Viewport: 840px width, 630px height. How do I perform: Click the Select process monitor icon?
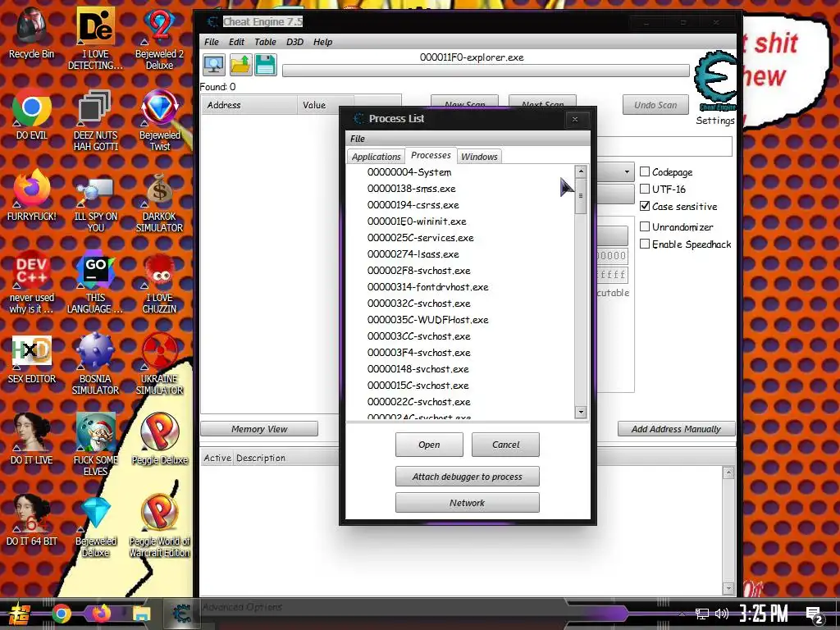click(x=214, y=66)
